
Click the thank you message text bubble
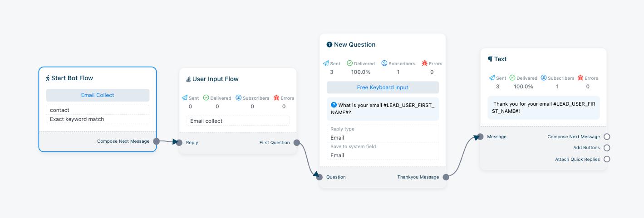(544, 107)
